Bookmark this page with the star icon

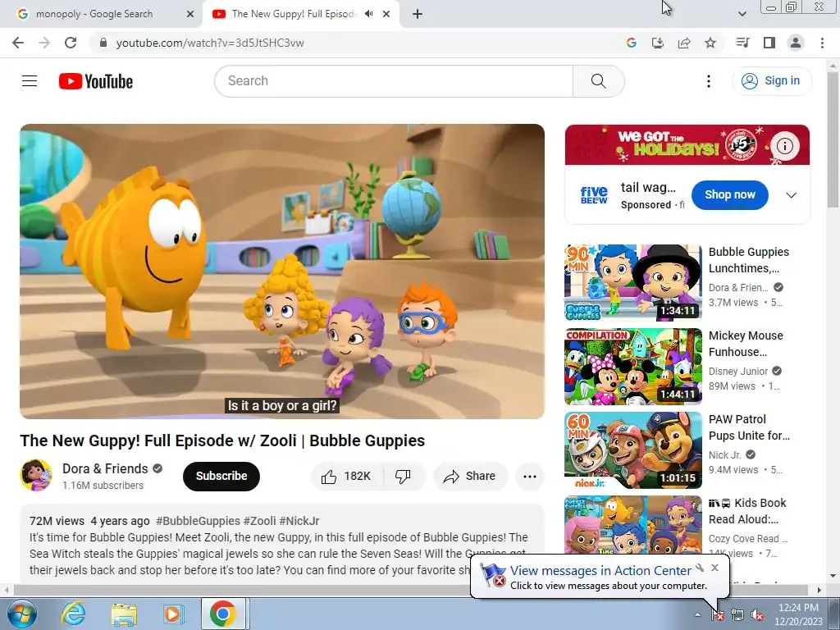click(710, 43)
